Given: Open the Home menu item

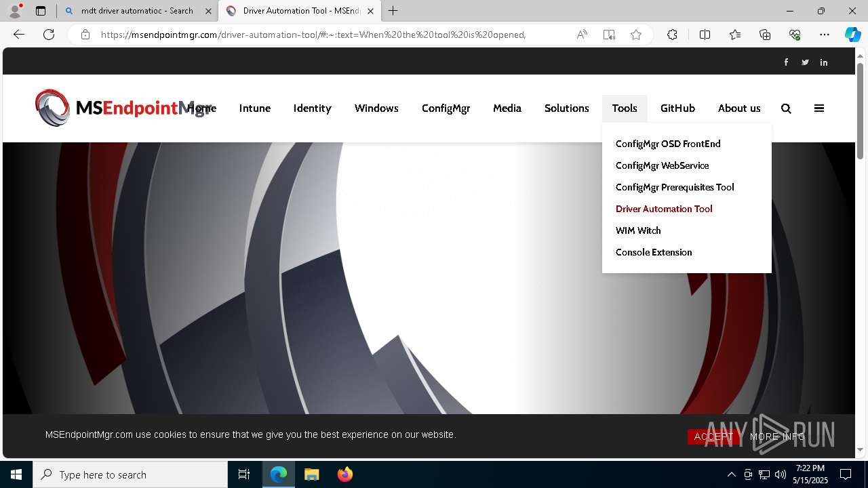Looking at the screenshot, I should pyautogui.click(x=201, y=108).
